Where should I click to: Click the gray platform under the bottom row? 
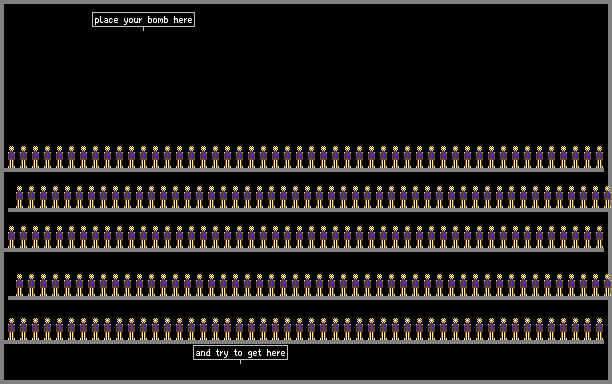pyautogui.click(x=304, y=342)
